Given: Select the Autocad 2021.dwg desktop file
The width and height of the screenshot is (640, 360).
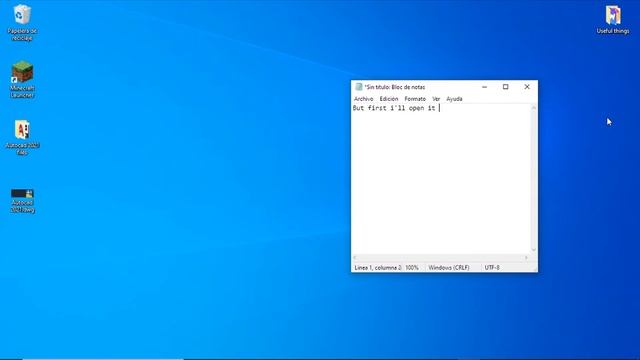Looking at the screenshot, I should point(22,200).
